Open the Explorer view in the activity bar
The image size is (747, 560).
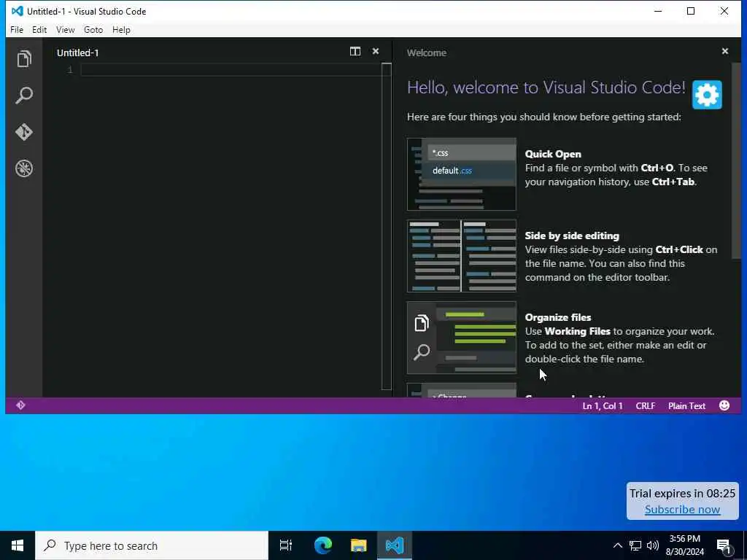click(24, 58)
